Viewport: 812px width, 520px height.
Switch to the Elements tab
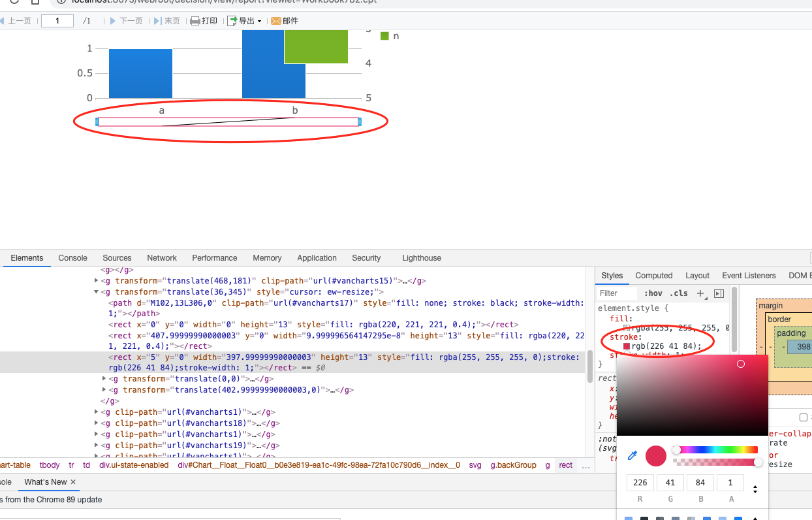pyautogui.click(x=27, y=258)
